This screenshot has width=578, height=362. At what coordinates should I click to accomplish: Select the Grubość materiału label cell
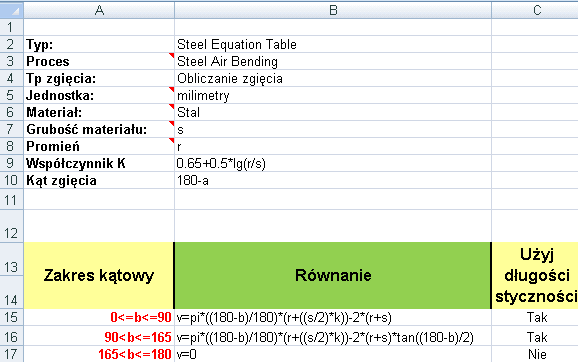[99, 129]
